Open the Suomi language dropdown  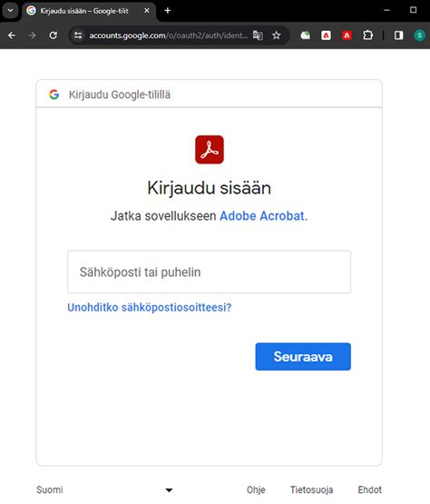[x=104, y=489]
